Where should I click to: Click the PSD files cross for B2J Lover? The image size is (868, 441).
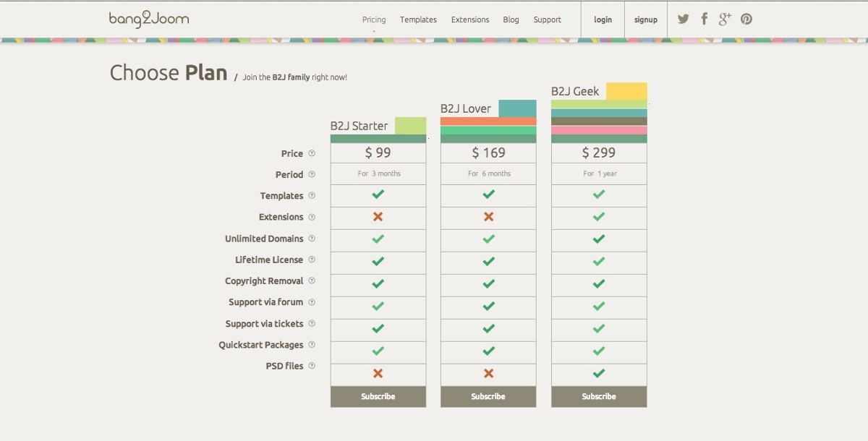click(x=488, y=374)
